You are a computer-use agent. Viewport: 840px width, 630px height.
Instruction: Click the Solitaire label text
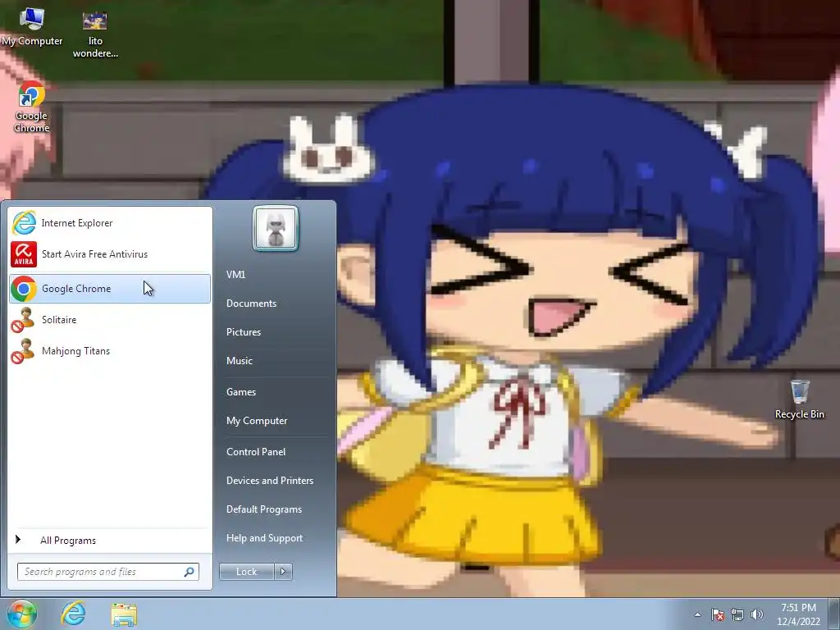pyautogui.click(x=59, y=320)
